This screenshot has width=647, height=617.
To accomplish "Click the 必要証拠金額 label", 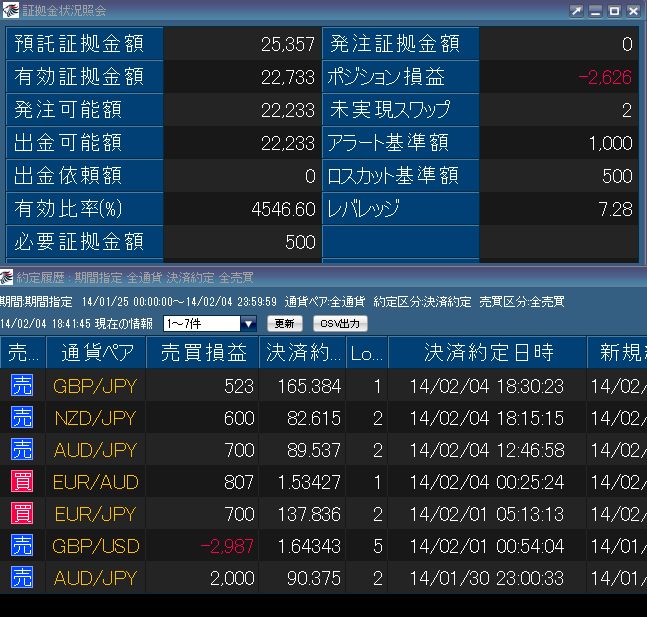I will point(79,241).
